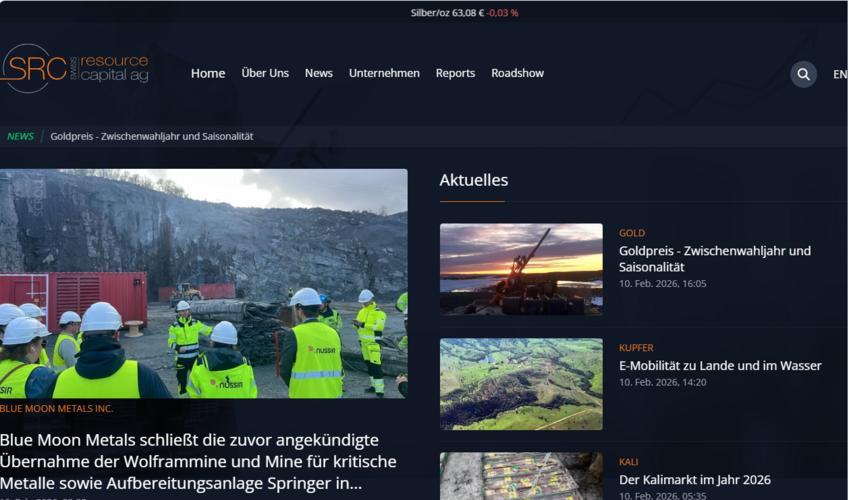
Task: Open the green hills aerial thumbnail
Action: click(521, 384)
